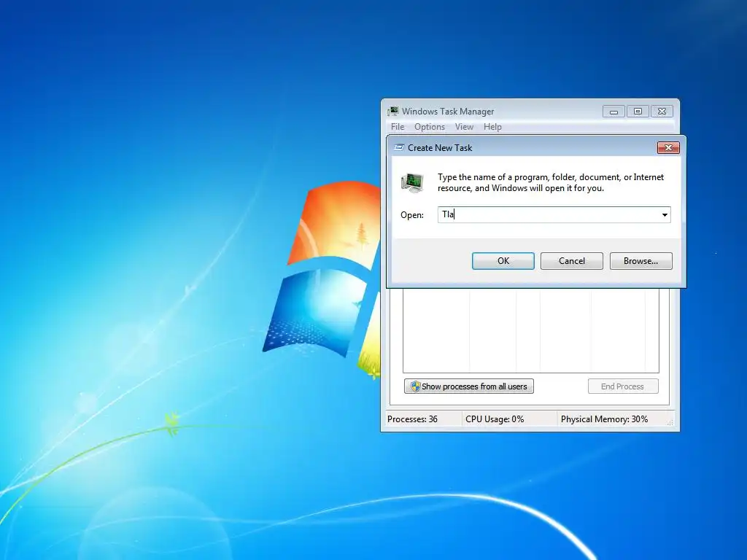
Task: Click the dialog instruction text
Action: (x=551, y=182)
